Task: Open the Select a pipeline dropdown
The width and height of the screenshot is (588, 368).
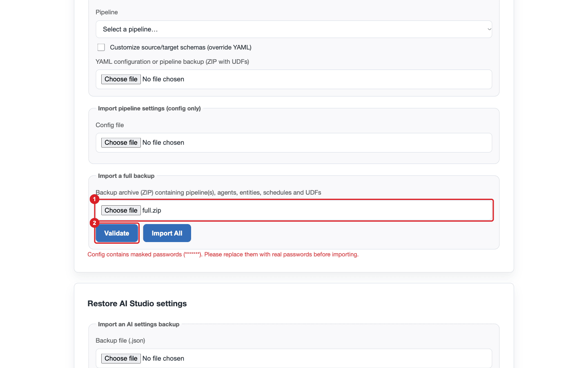Action: 294,29
